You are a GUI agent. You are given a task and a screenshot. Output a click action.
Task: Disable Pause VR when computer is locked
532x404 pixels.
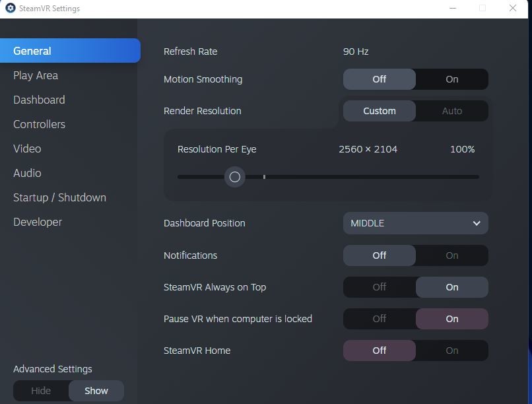(380, 319)
